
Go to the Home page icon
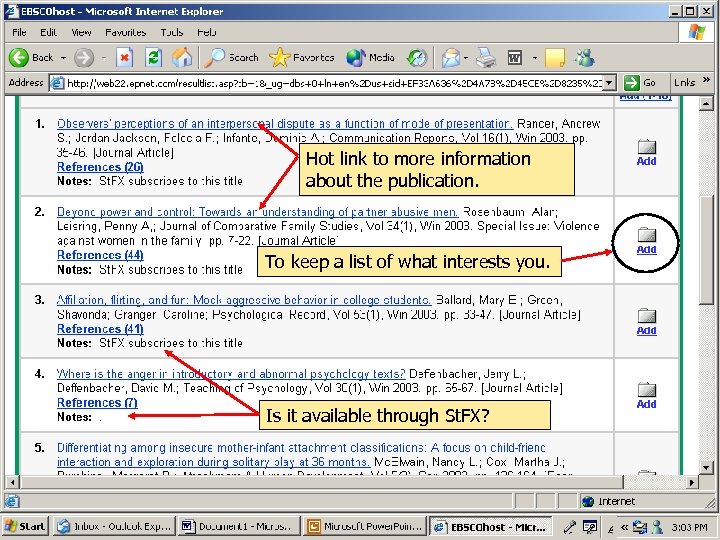pyautogui.click(x=182, y=58)
